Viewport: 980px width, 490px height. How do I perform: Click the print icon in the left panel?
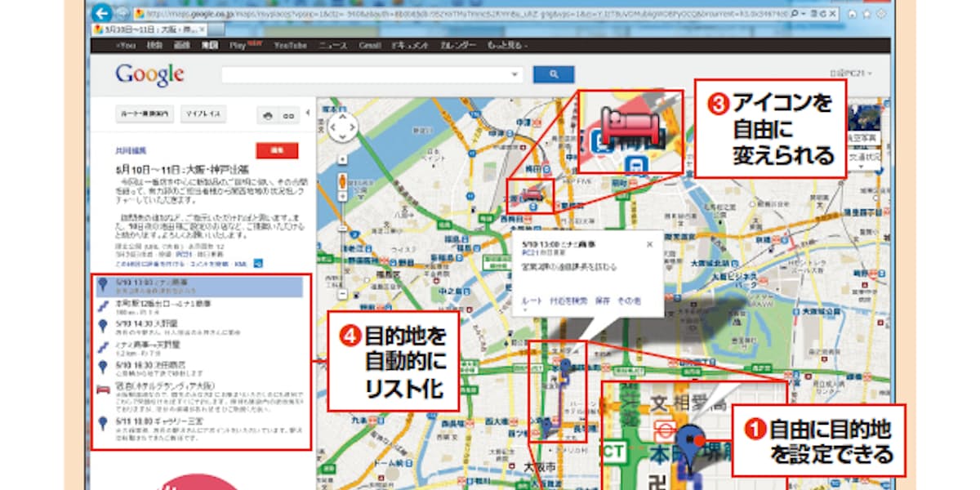click(268, 116)
